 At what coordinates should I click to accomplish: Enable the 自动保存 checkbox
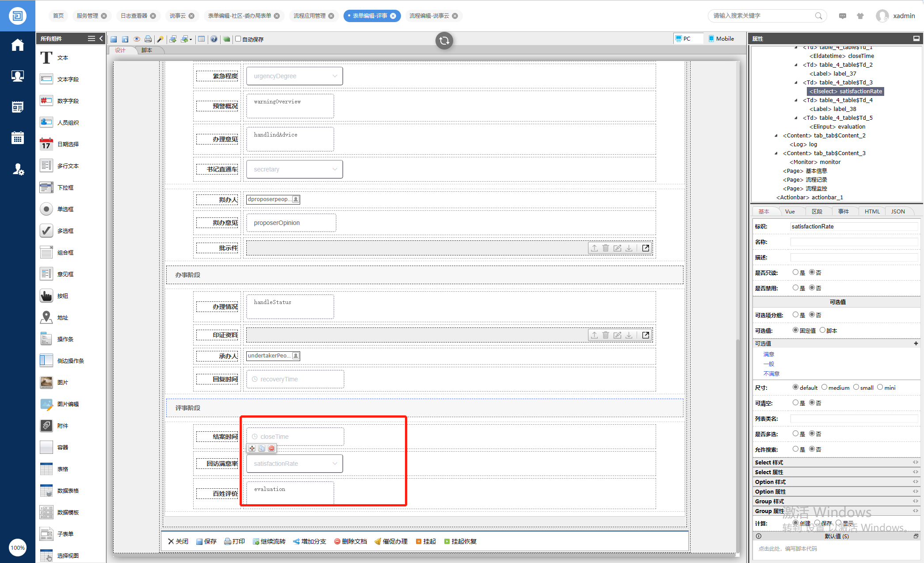click(238, 39)
